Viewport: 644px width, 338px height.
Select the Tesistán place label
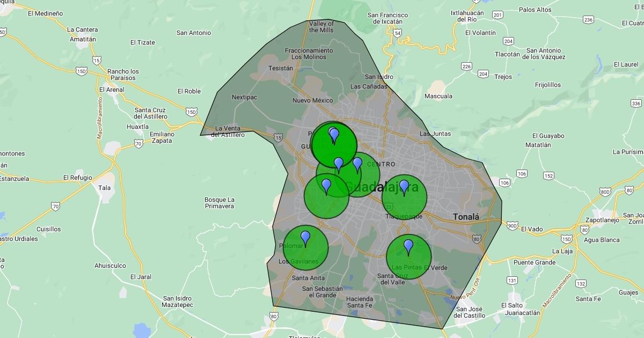click(x=281, y=68)
